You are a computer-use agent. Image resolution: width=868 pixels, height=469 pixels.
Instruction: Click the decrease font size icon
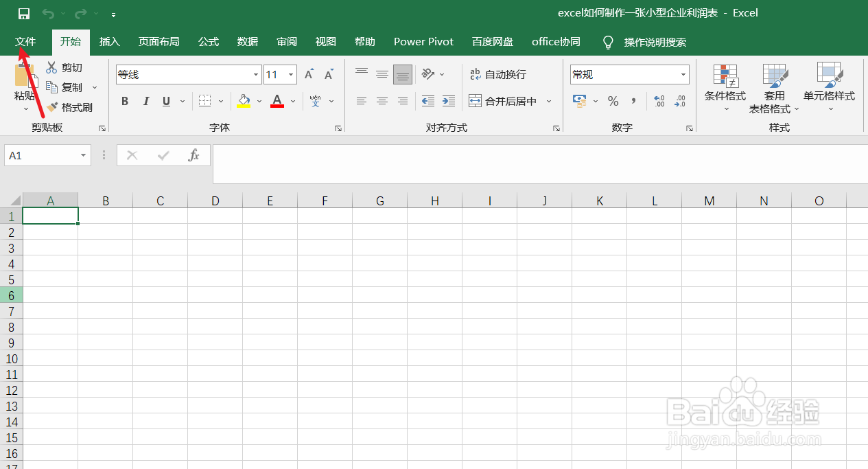[x=330, y=74]
